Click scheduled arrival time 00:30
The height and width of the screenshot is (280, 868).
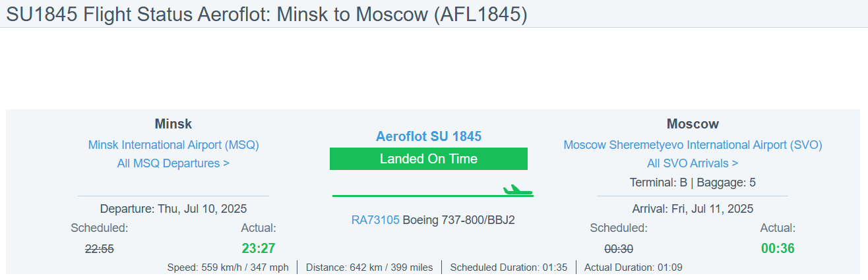click(x=619, y=249)
